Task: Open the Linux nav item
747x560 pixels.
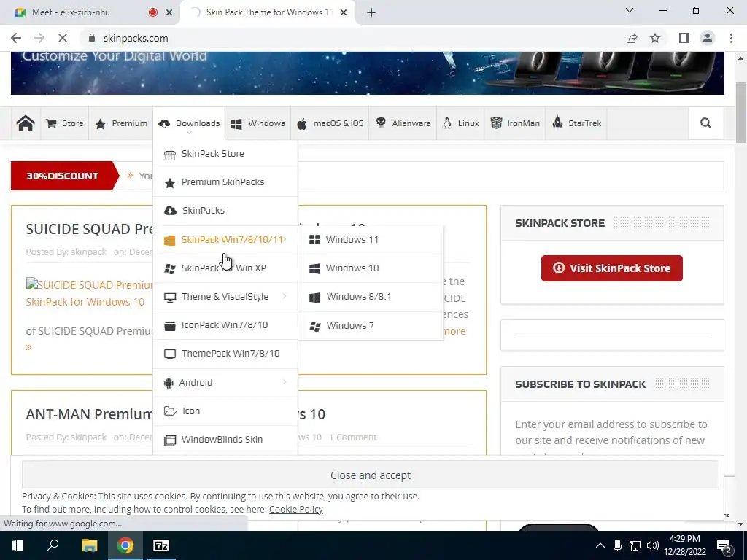Action: point(460,123)
